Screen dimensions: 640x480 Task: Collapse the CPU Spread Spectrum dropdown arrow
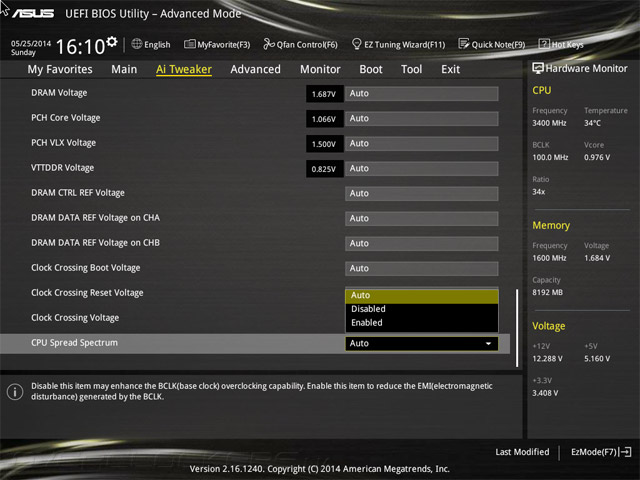pos(488,344)
